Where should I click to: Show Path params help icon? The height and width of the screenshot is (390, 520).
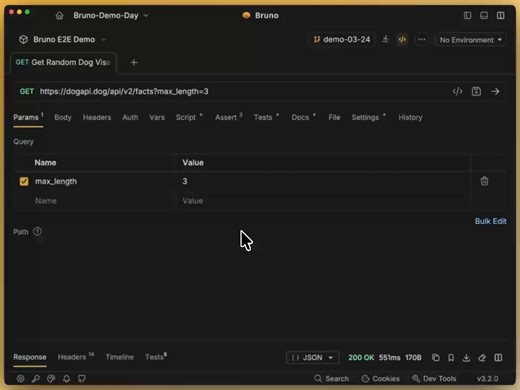(x=37, y=231)
